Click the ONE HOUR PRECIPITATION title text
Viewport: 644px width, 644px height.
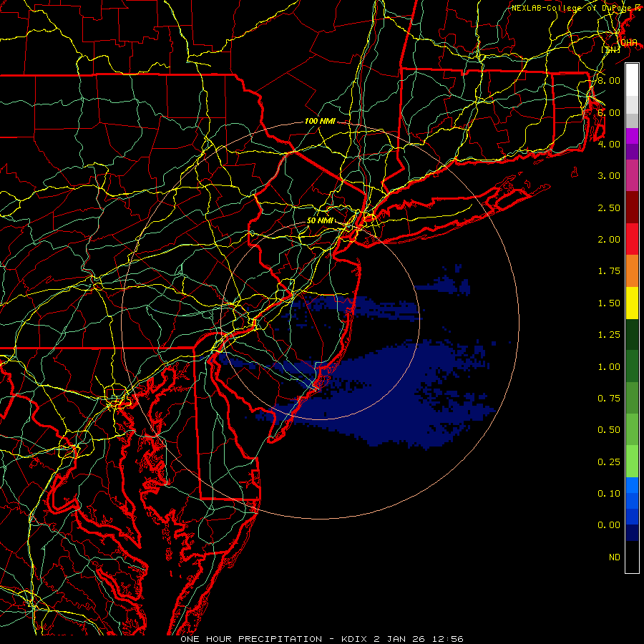pos(251,639)
